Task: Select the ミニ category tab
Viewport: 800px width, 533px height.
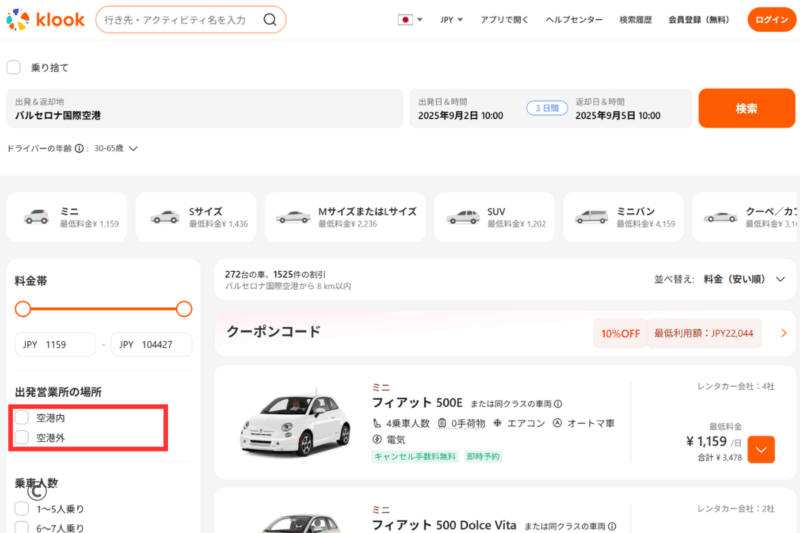Action: (67, 217)
